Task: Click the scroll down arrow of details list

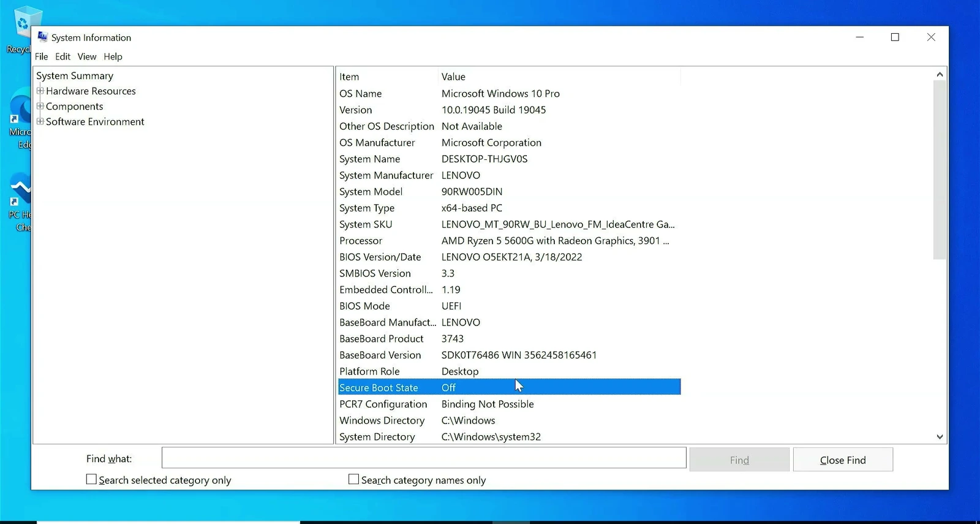Action: pos(940,437)
